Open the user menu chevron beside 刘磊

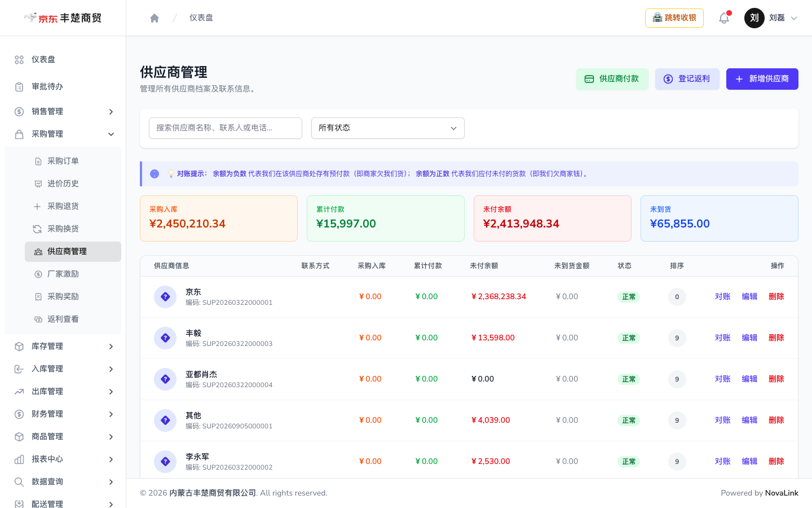pyautogui.click(x=794, y=18)
